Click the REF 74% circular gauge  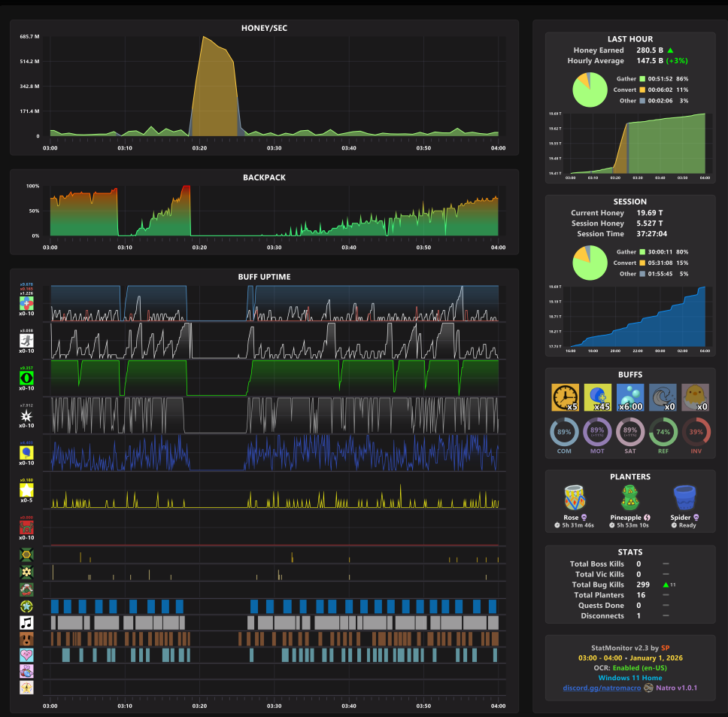pyautogui.click(x=663, y=432)
